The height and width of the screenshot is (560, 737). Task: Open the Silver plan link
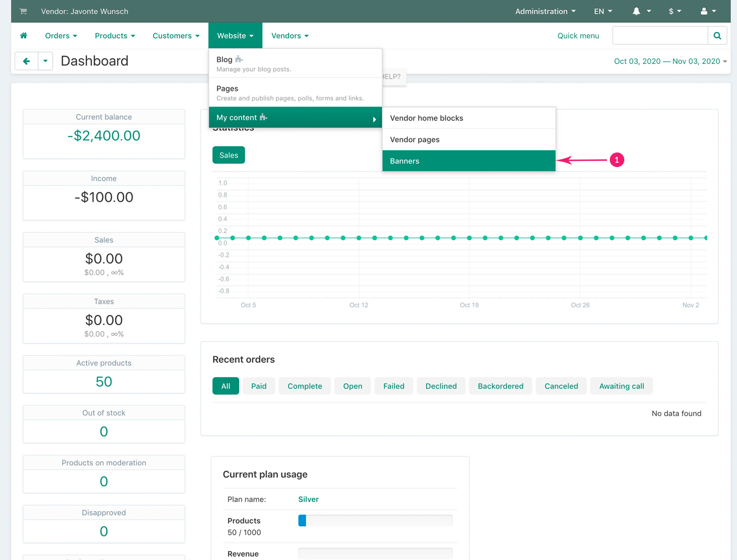pos(308,499)
